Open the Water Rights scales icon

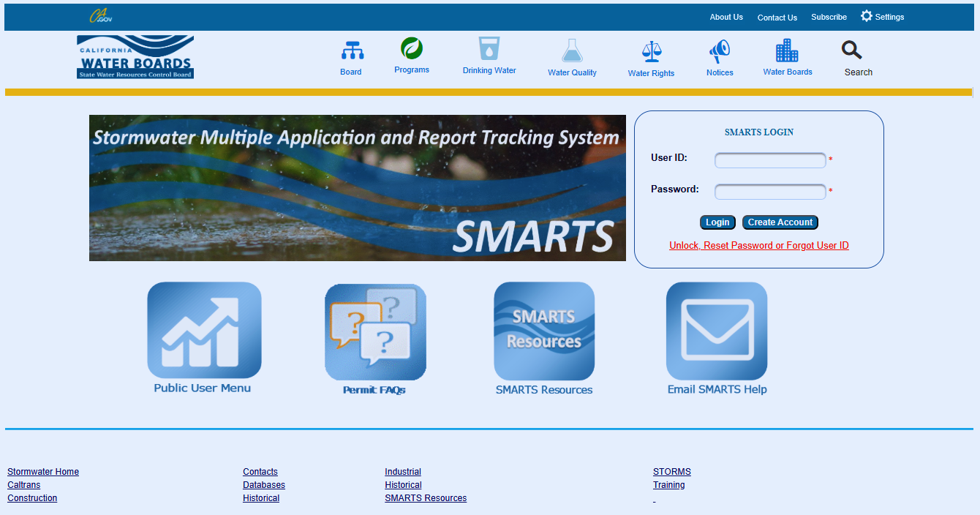pyautogui.click(x=651, y=52)
